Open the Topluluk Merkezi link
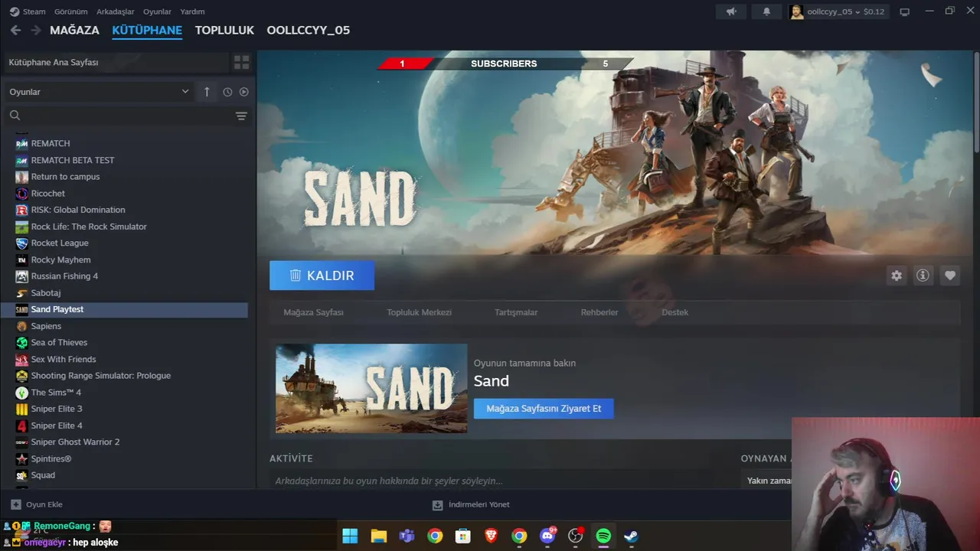The width and height of the screenshot is (980, 551). pos(419,312)
